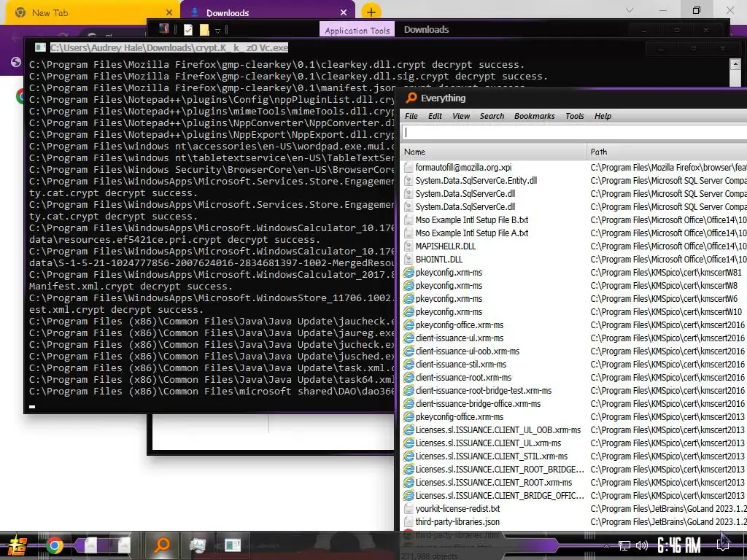
Task: Click the download arrow favicon on Downloads tab
Action: tap(194, 12)
